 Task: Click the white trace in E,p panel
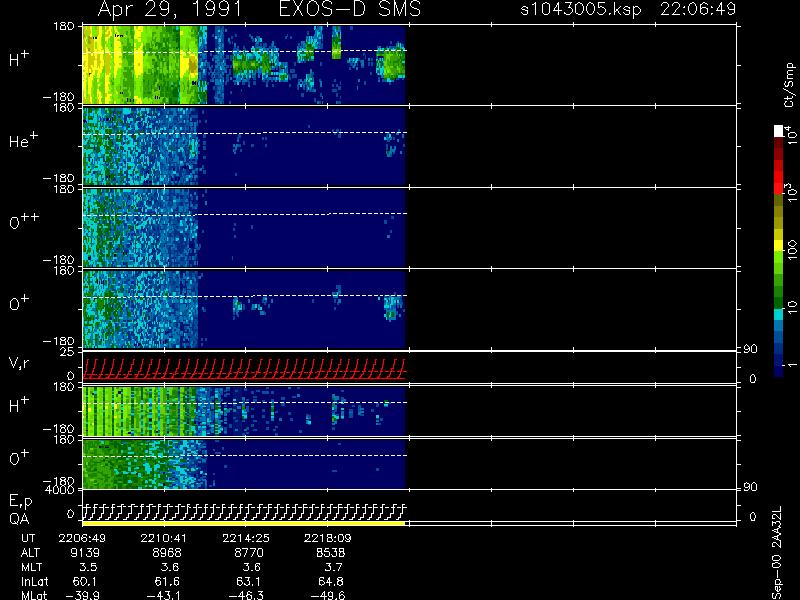tap(244, 512)
